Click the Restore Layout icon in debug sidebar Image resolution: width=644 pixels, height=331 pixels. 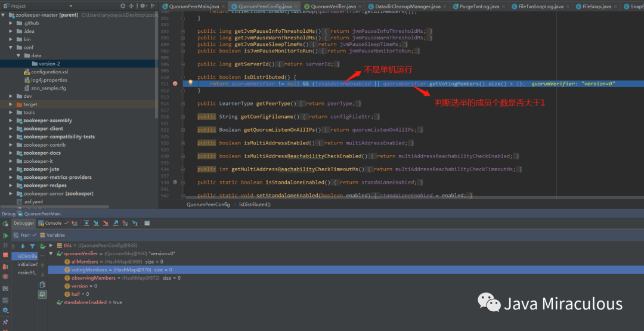coord(5,300)
